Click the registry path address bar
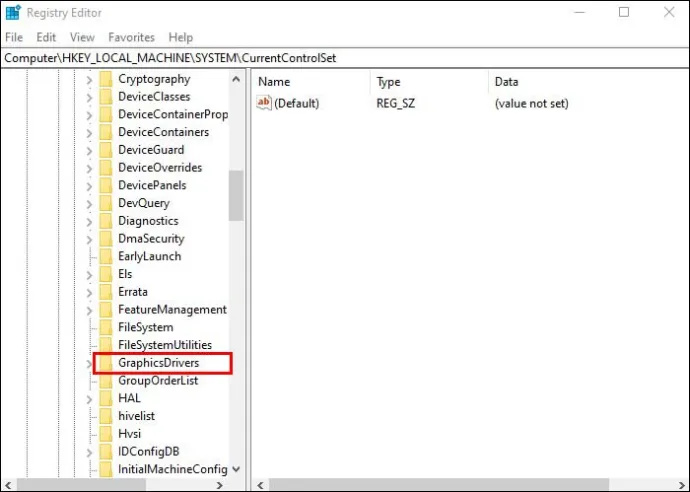The width and height of the screenshot is (690, 492). pyautogui.click(x=345, y=58)
